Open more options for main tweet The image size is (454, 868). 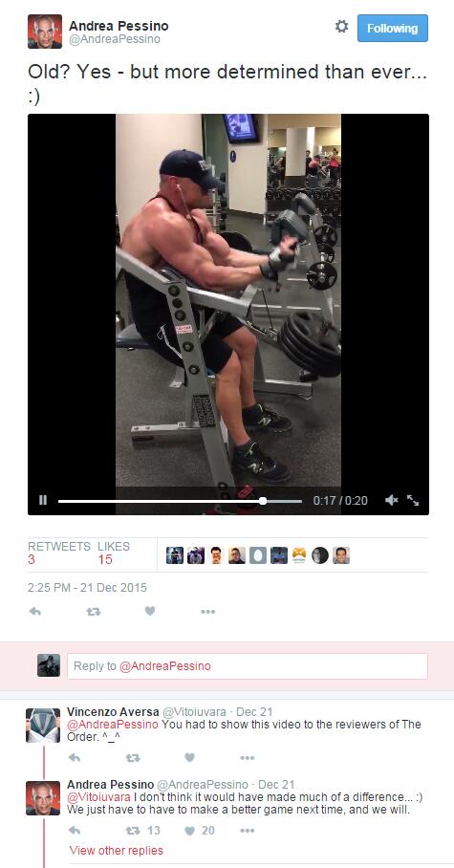tap(207, 612)
